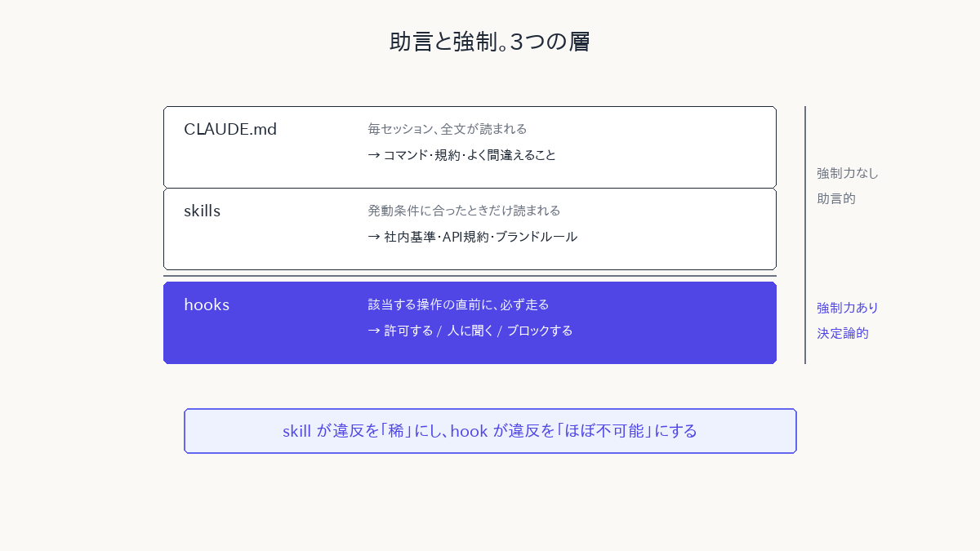Click the text 毎セッション、全文が読まれる
Viewport: 980px width, 551px height.
(x=448, y=129)
